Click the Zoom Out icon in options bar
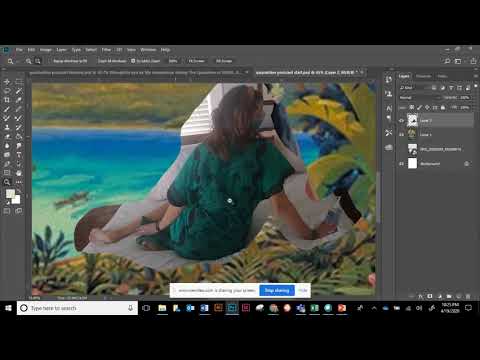 [38, 61]
